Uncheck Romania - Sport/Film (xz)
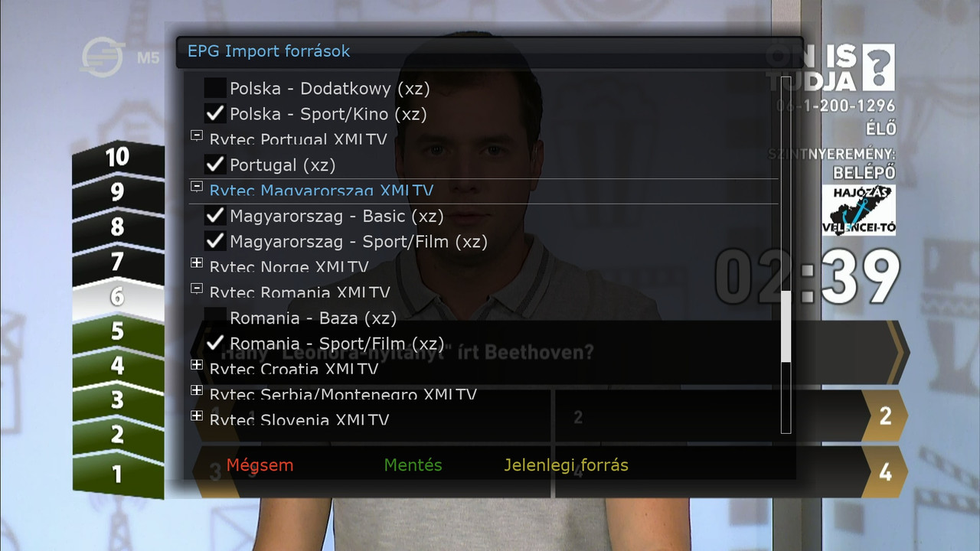The height and width of the screenshot is (551, 980). 215,343
